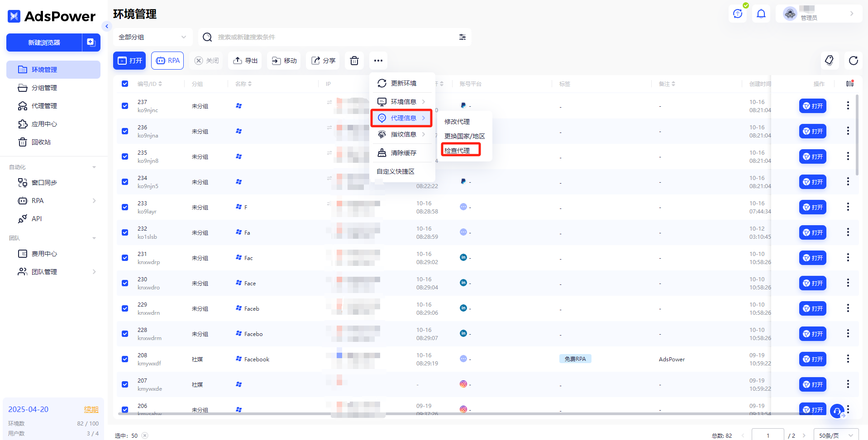Uncheck the checkbox for profile 235

tap(125, 156)
